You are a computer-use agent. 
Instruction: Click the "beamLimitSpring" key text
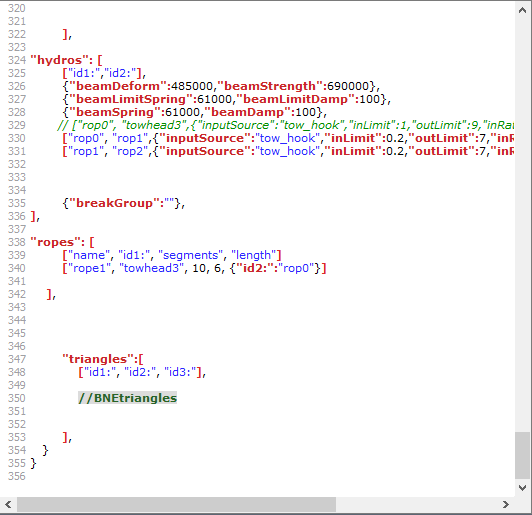click(x=131, y=99)
